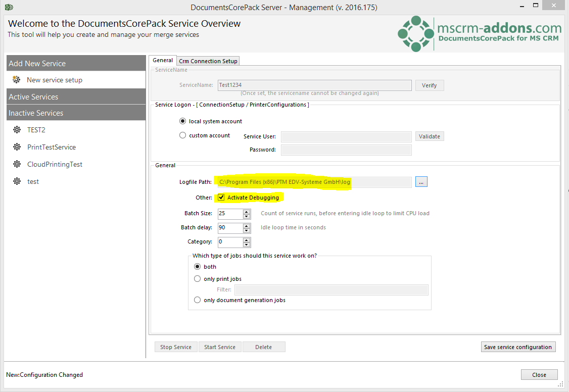Click the Service User field
This screenshot has width=569, height=392.
[x=346, y=137]
